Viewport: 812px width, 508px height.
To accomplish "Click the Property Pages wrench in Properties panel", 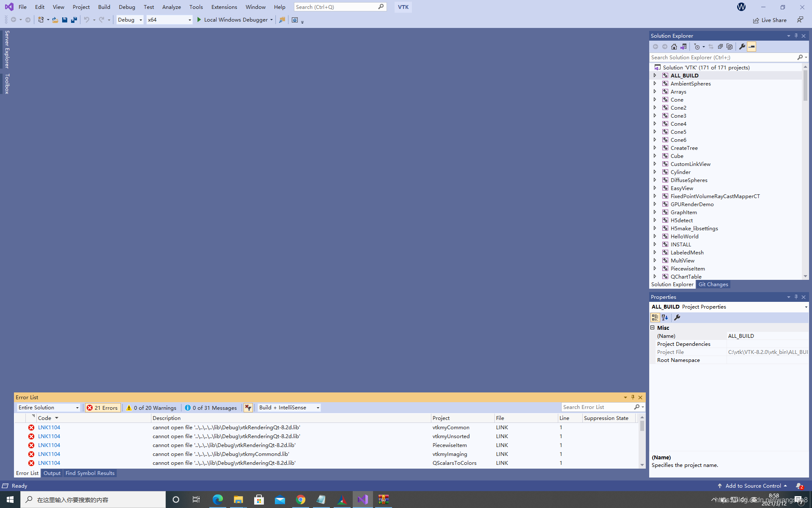I will point(677,317).
